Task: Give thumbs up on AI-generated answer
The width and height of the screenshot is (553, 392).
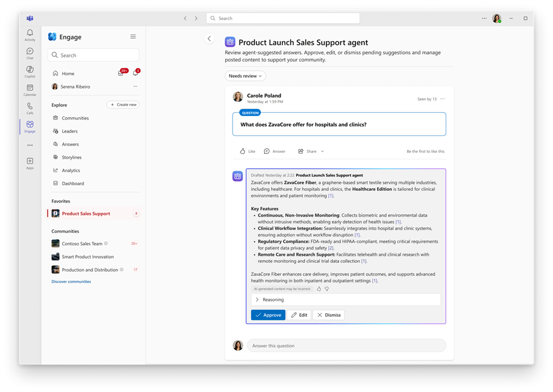Action: 319,289
